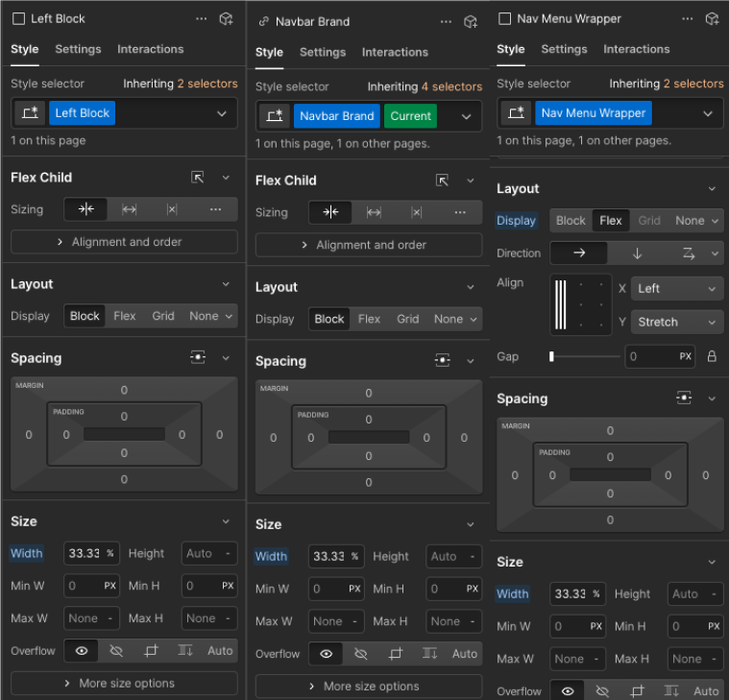Image resolution: width=729 pixels, height=700 pixels.
Task: Set overflow to visible in Navbar Brand panel
Action: click(326, 654)
